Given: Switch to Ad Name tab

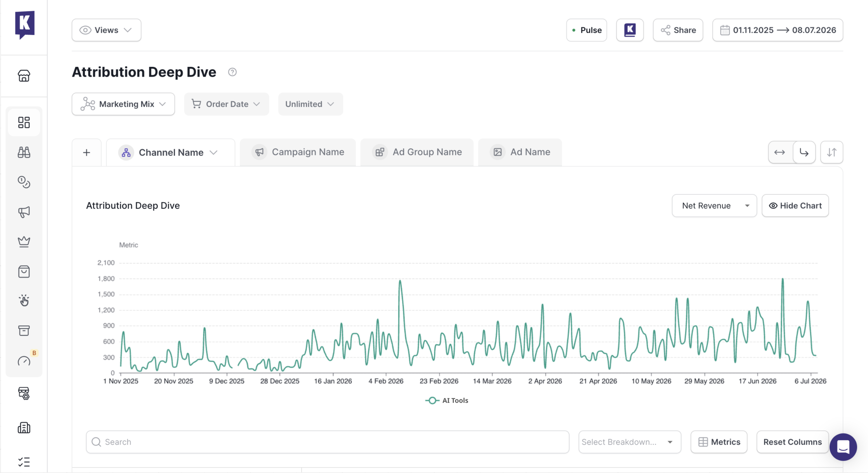Looking at the screenshot, I should tap(520, 152).
